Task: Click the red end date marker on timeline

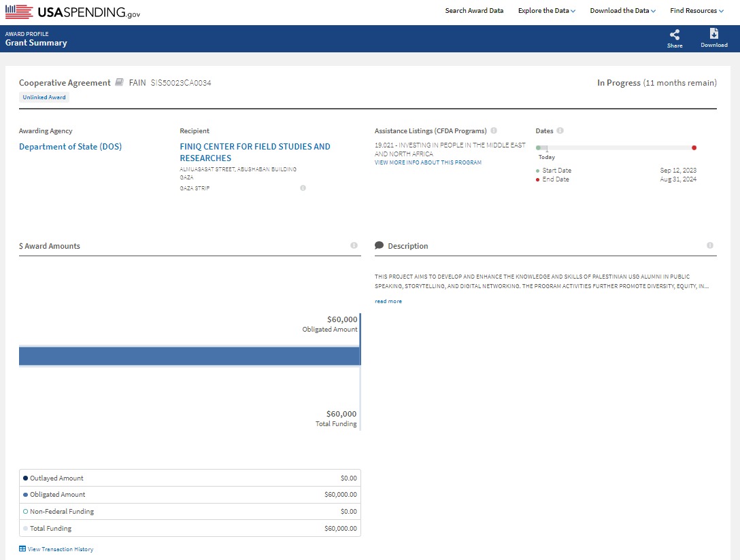Action: 694,148
